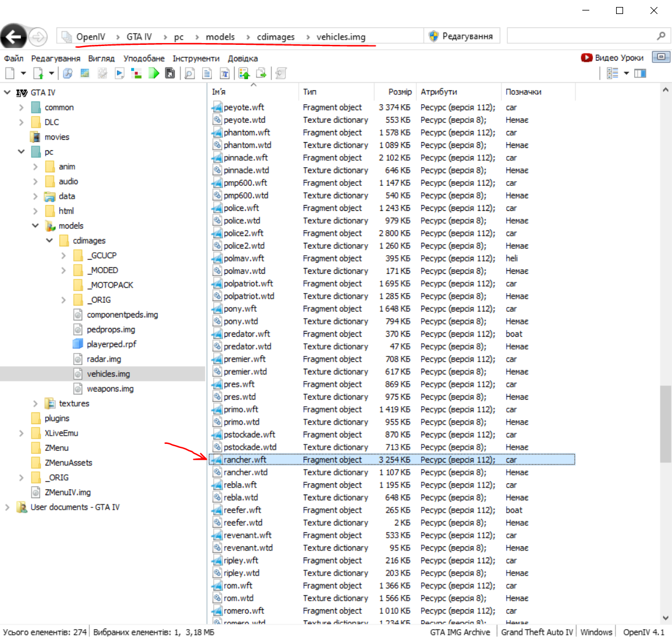Click the playerped.rpf archive icon

(77, 344)
